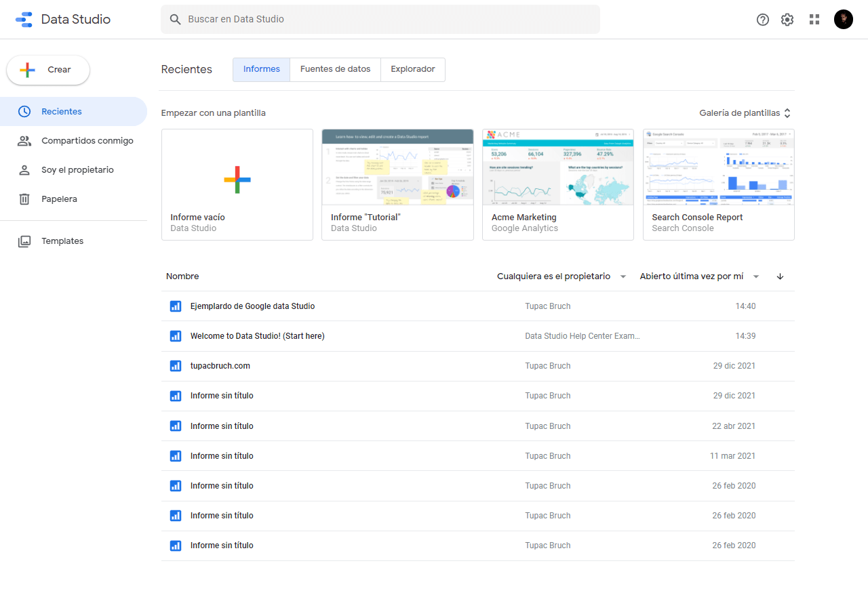This screenshot has width=868, height=597.
Task: Click the 14:40 time value
Action: 745,306
